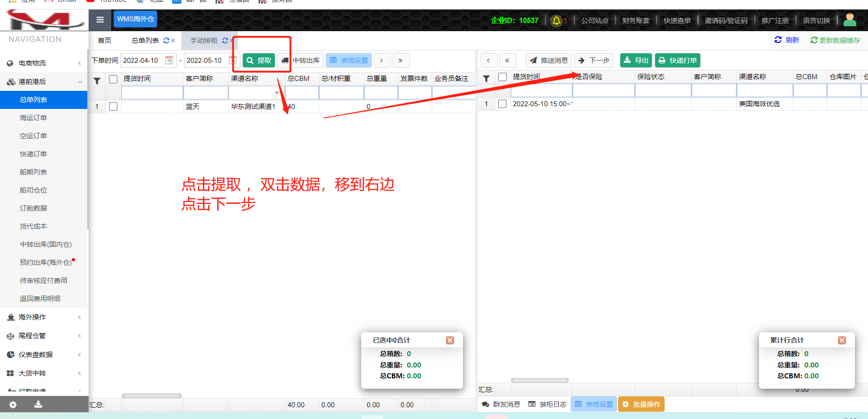Open the user avatar profile menu
868x419 pixels.
click(x=850, y=20)
